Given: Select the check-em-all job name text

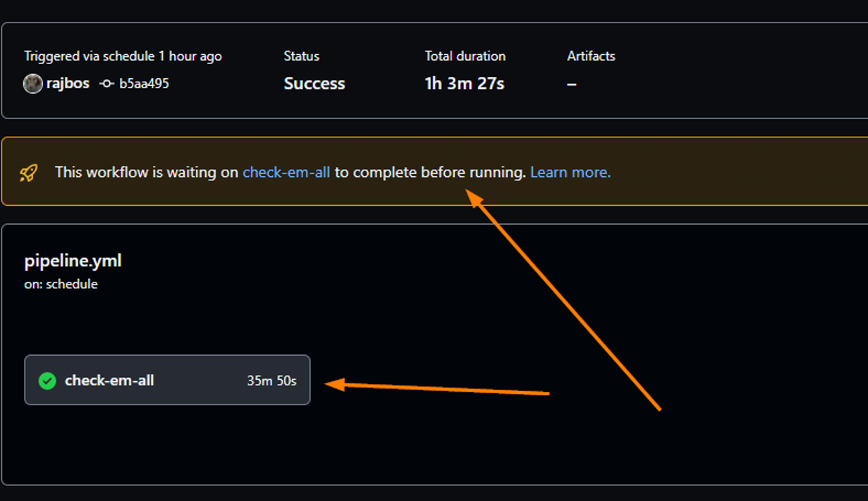Looking at the screenshot, I should pyautogui.click(x=109, y=381).
